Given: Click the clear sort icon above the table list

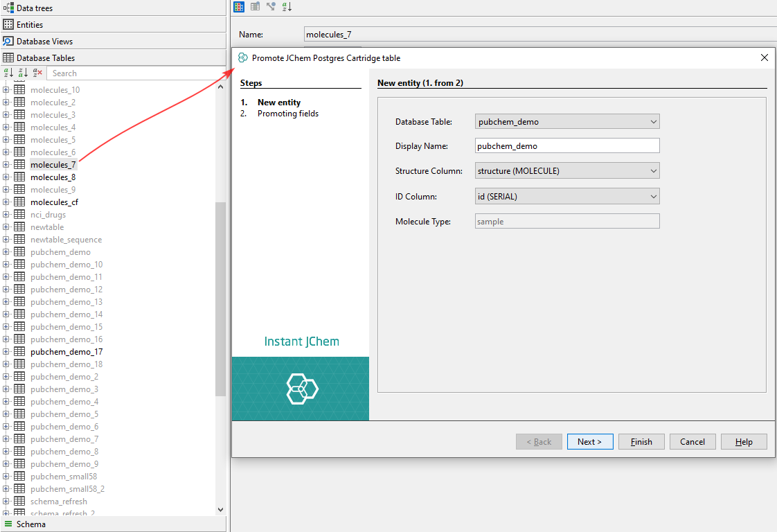Looking at the screenshot, I should [37, 73].
